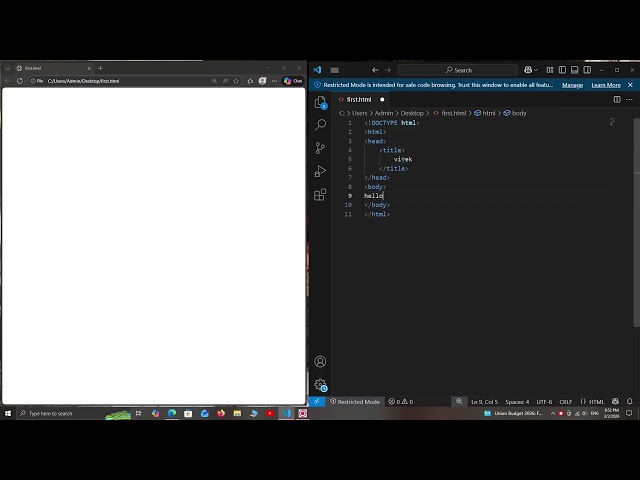The image size is (640, 480).
Task: Open the Extensions view
Action: (x=320, y=194)
